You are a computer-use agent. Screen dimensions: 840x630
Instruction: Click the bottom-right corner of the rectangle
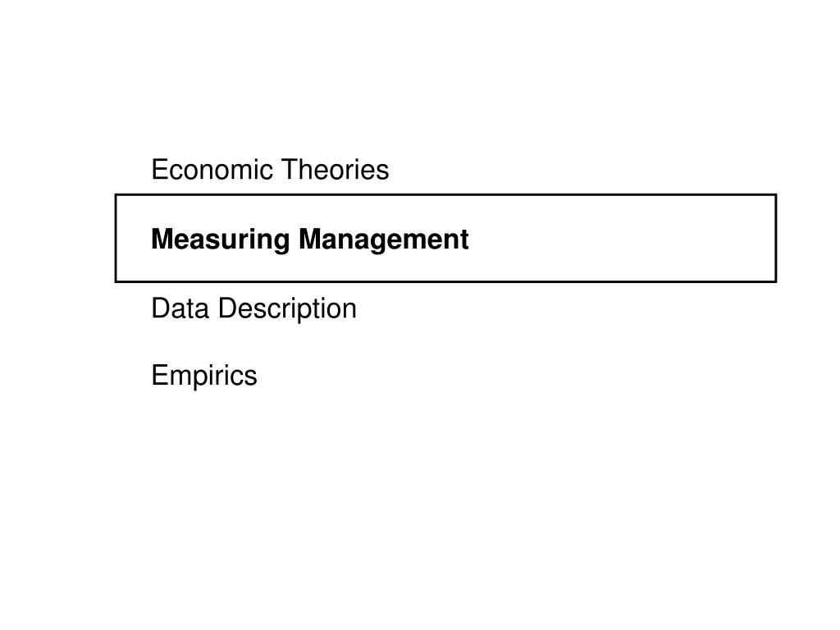click(776, 281)
